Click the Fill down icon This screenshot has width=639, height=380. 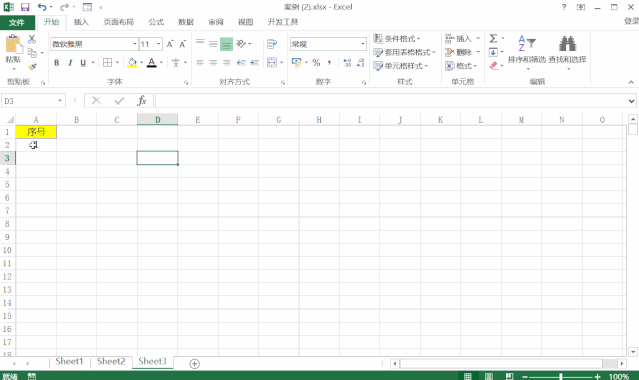click(x=493, y=52)
